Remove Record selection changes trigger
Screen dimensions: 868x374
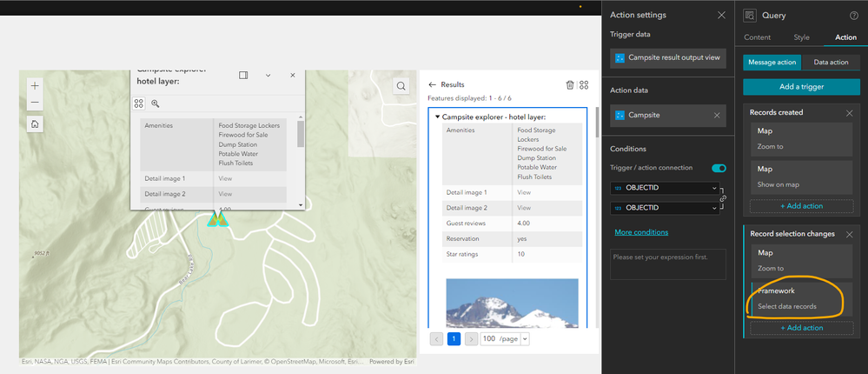point(849,234)
